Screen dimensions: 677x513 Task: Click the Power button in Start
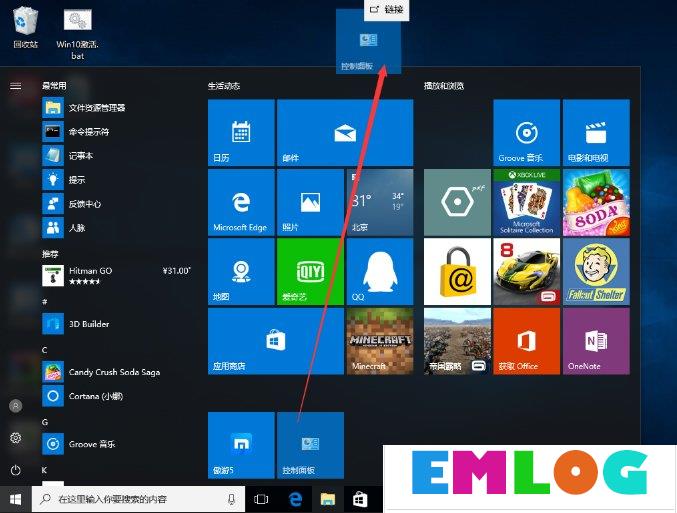[16, 470]
